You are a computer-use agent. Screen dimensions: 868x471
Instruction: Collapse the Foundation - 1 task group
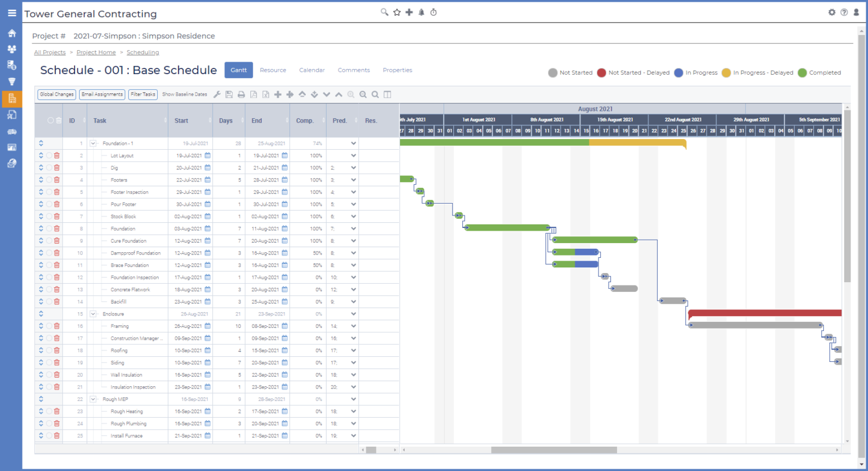[93, 143]
